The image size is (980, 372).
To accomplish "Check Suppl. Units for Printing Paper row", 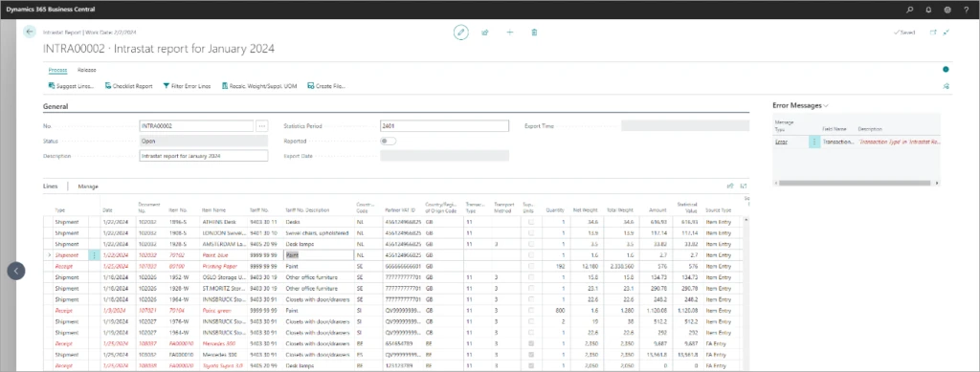I will click(x=530, y=266).
